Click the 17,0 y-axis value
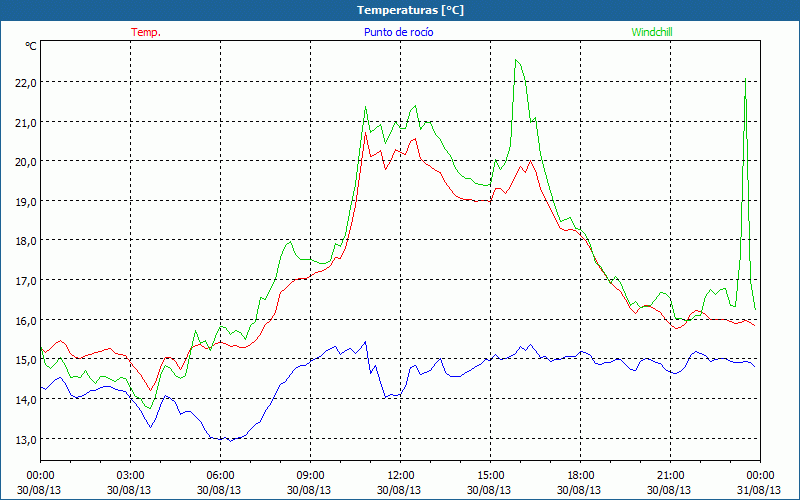This screenshot has height=500, width=800. click(x=26, y=280)
